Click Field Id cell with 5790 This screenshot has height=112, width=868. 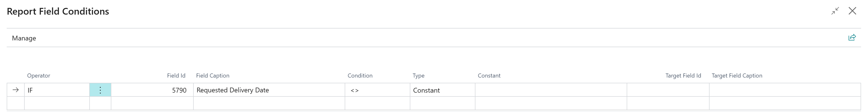click(152, 90)
